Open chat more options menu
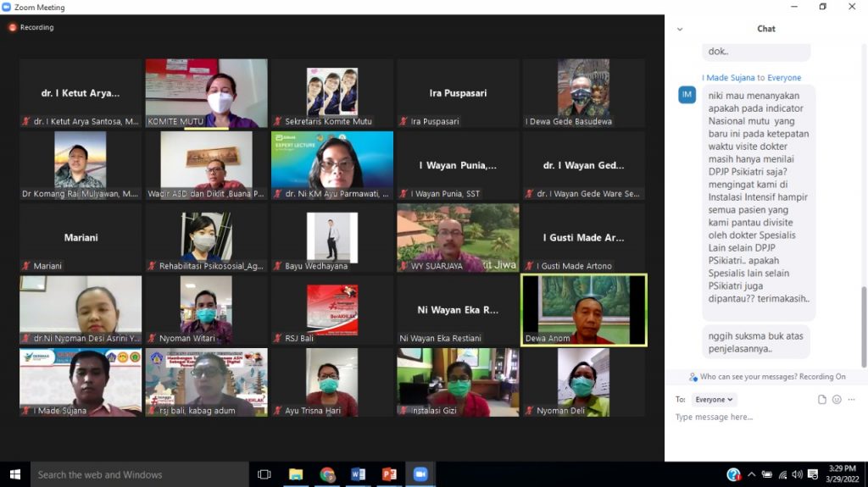The width and height of the screenshot is (868, 487). point(852,400)
